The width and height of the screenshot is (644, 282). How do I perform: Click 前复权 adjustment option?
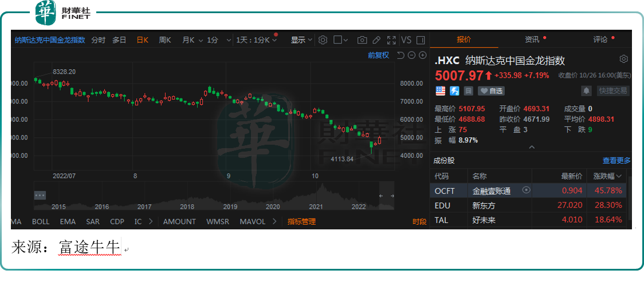tap(378, 55)
